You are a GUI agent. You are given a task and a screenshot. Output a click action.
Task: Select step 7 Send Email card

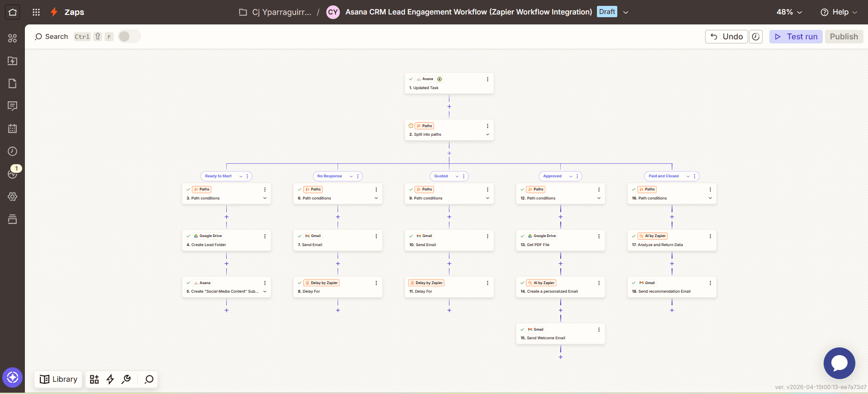338,240
